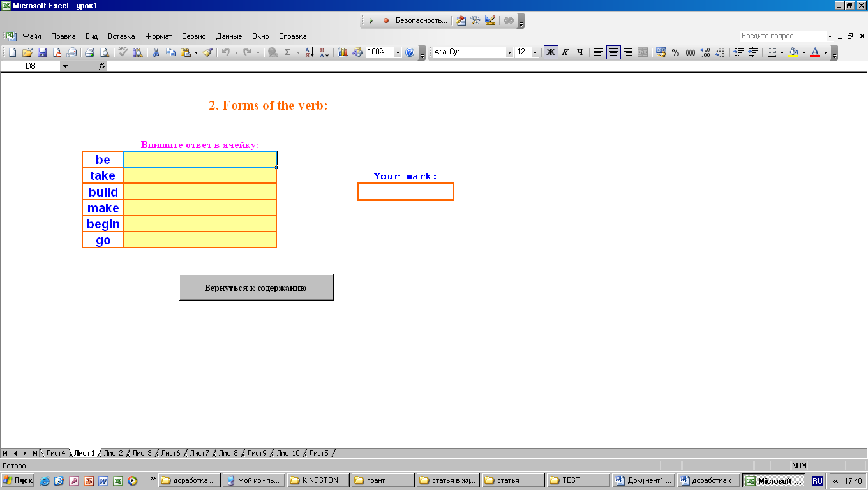Image resolution: width=868 pixels, height=490 pixels.
Task: Open the Excel Help question mark icon
Action: pyautogui.click(x=410, y=52)
